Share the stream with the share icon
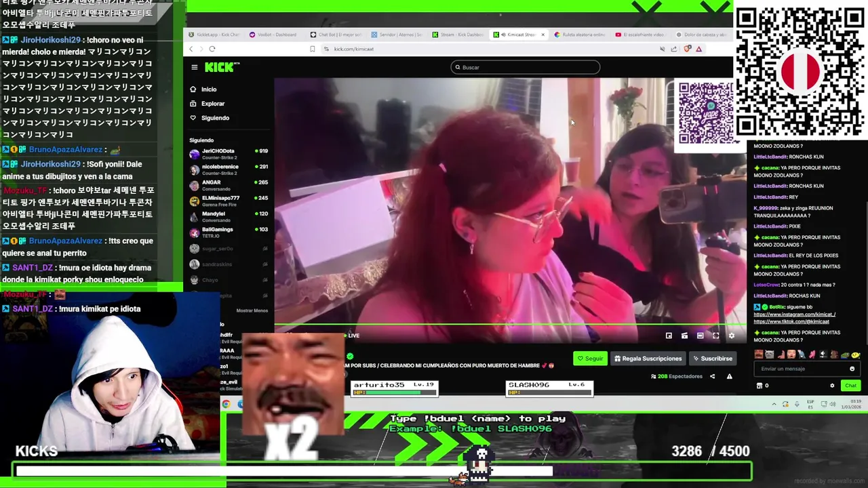 tap(712, 376)
